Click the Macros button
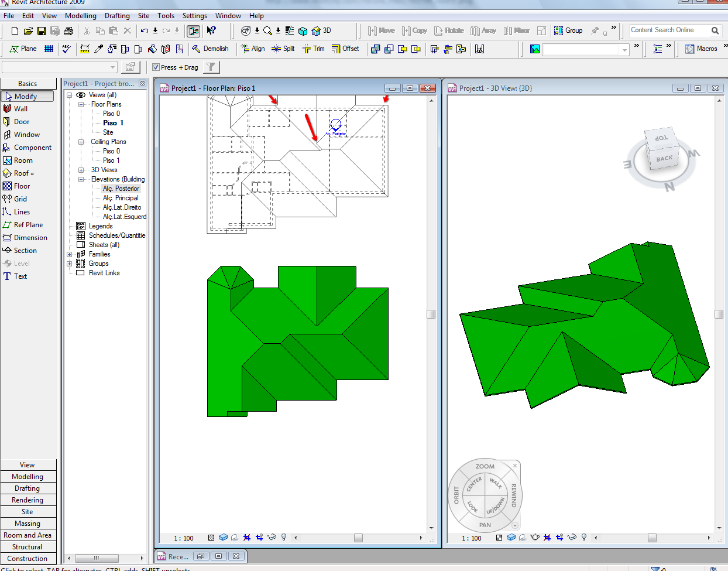The height and width of the screenshot is (571, 728). click(x=701, y=49)
